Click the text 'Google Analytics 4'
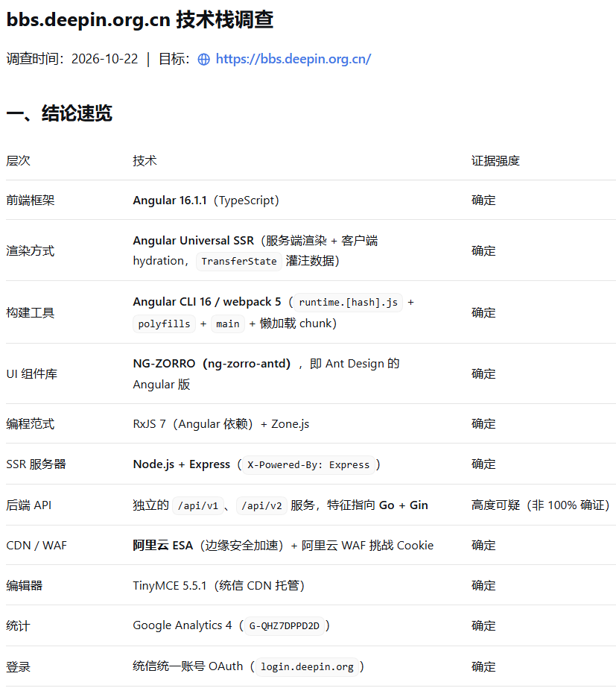Viewport: 616px width, 691px height. point(182,625)
